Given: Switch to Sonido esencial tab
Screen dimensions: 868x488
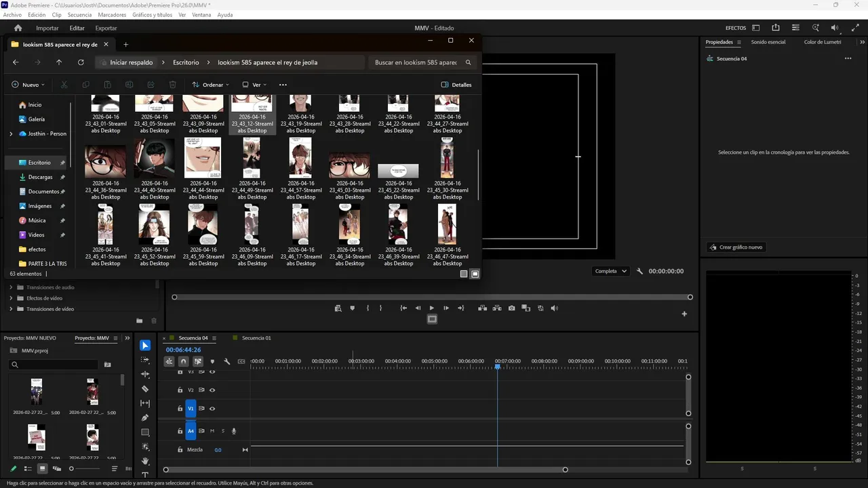Looking at the screenshot, I should [x=768, y=42].
